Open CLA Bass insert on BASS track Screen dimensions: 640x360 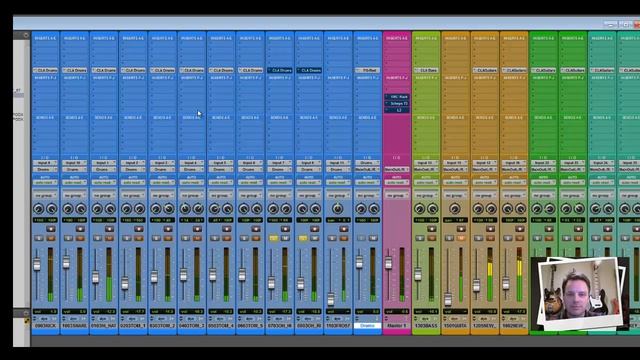(x=426, y=70)
